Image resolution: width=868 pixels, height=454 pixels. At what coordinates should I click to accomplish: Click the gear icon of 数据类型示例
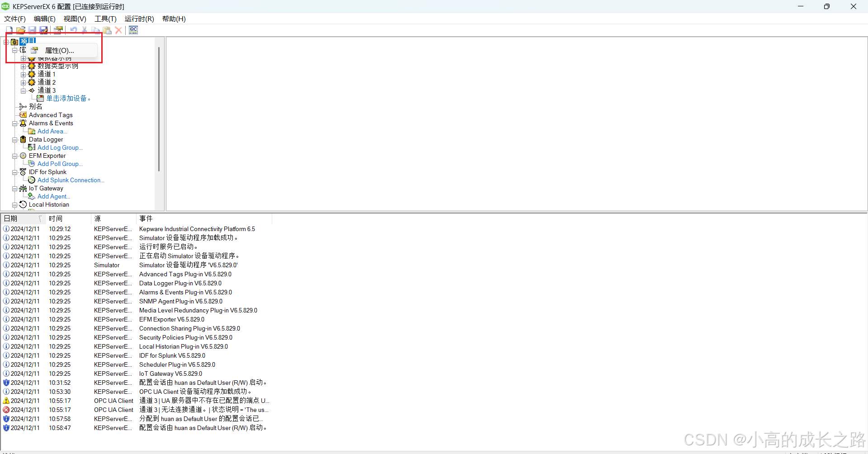[x=32, y=66]
